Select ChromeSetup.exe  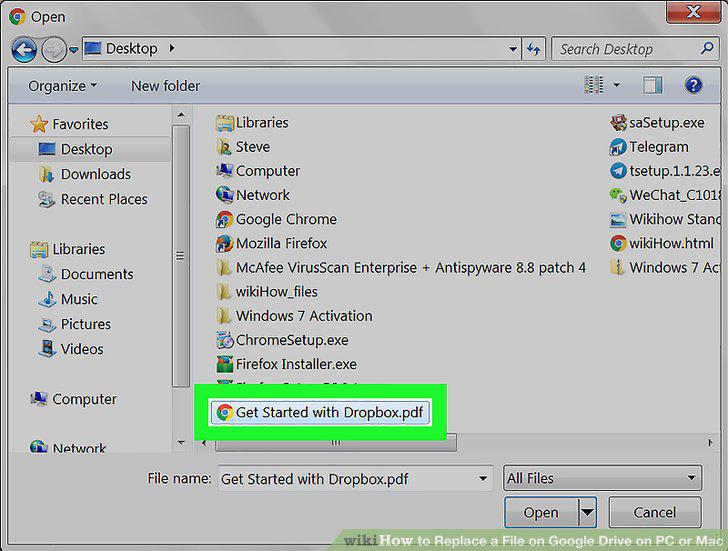(282, 340)
